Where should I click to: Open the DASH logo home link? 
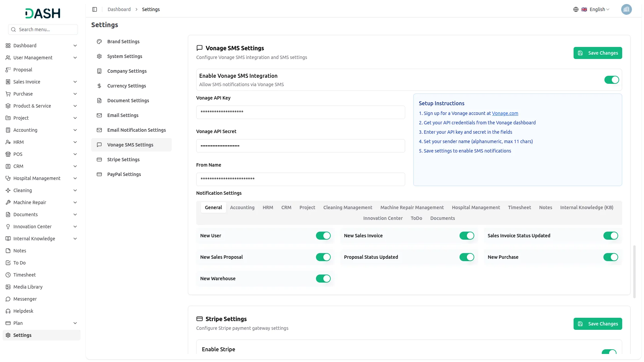point(43,13)
